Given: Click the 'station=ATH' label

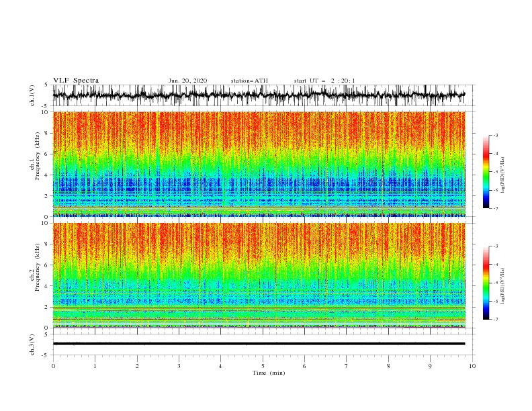Looking at the screenshot, I should (x=249, y=81).
